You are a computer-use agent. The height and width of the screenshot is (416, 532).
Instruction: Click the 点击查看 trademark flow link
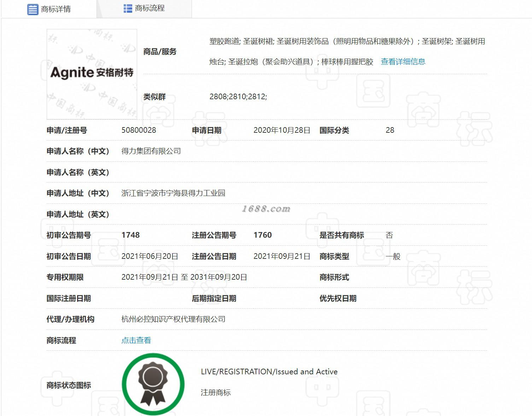coord(136,340)
